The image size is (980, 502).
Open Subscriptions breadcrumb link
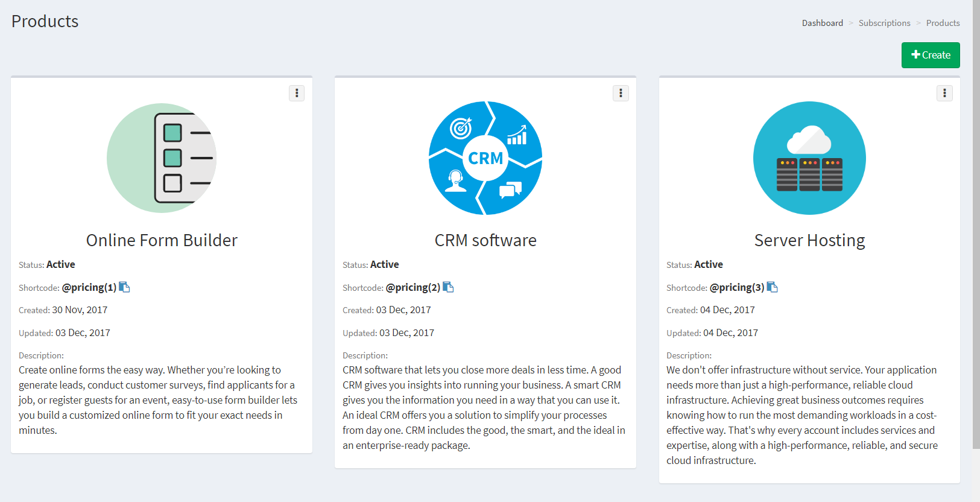(885, 23)
